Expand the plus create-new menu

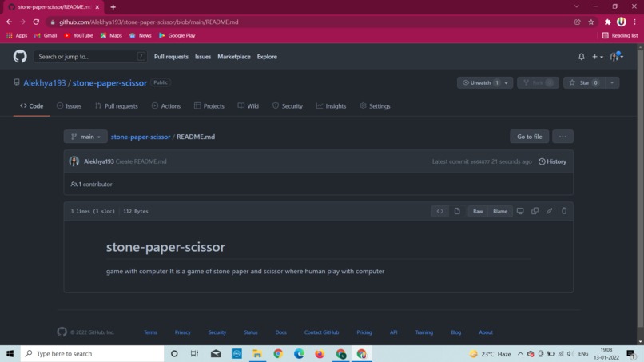[x=597, y=57]
